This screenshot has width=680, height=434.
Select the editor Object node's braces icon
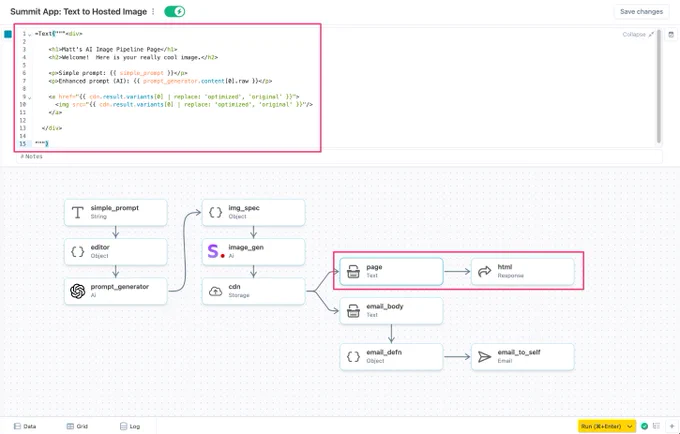pyautogui.click(x=77, y=251)
